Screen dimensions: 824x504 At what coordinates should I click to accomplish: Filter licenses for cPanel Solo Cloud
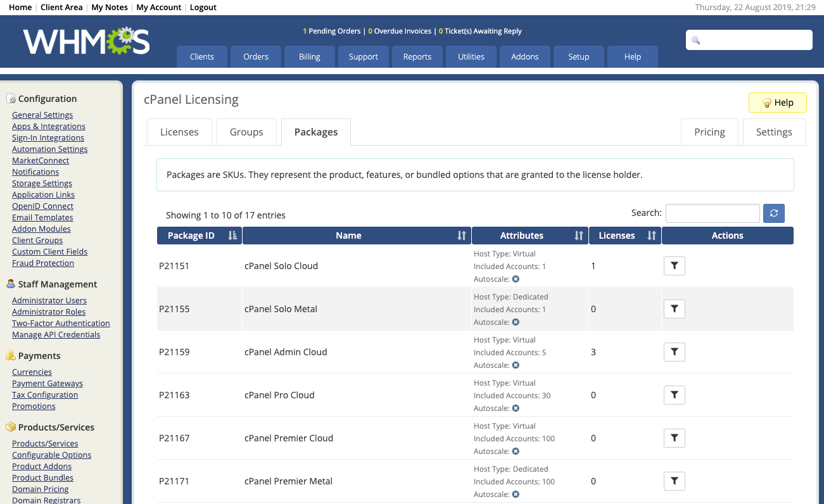click(x=675, y=266)
